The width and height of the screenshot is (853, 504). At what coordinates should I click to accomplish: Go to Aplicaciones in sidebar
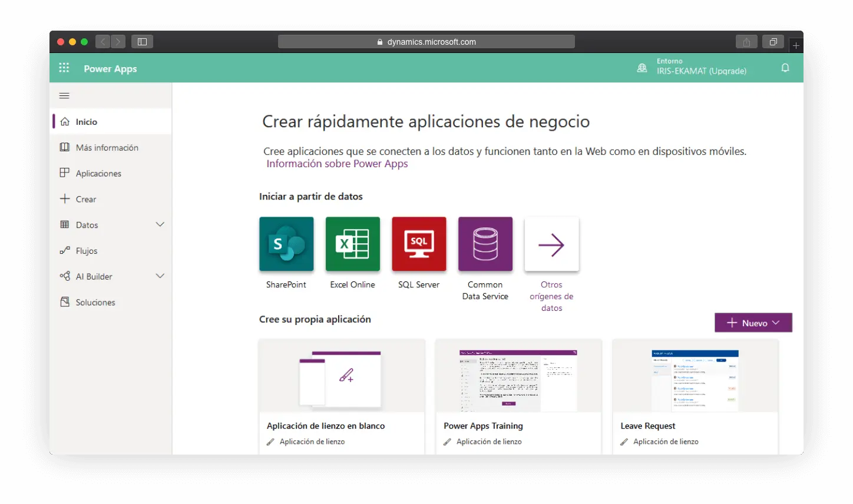(98, 174)
